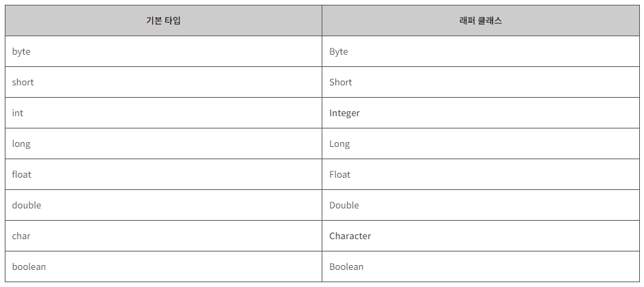Click the 'Float' wrapper class cell
Image resolution: width=644 pixels, height=287 pixels.
pos(481,174)
